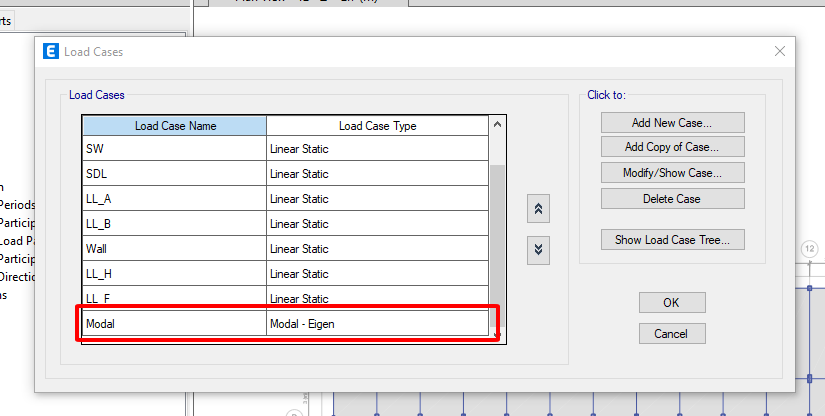Click the Add New Case button
Viewport: 825px width, 416px height.
click(x=672, y=123)
